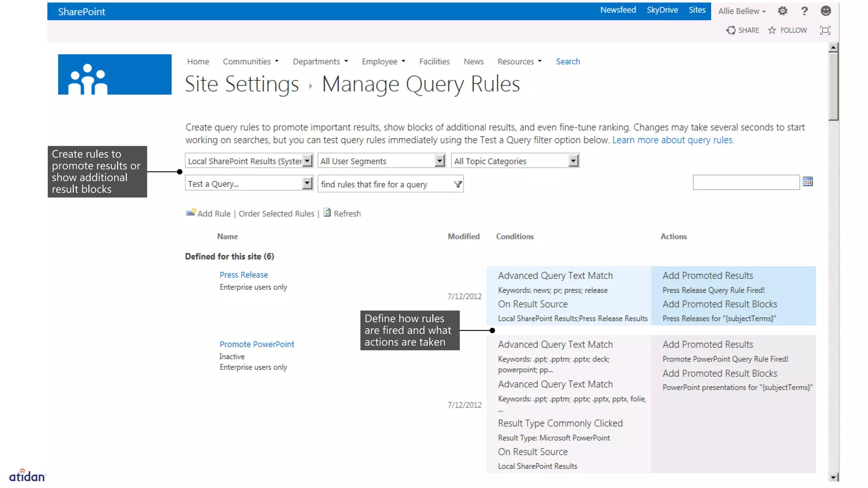
Task: Click the Conditions column header
Action: pyautogui.click(x=515, y=236)
